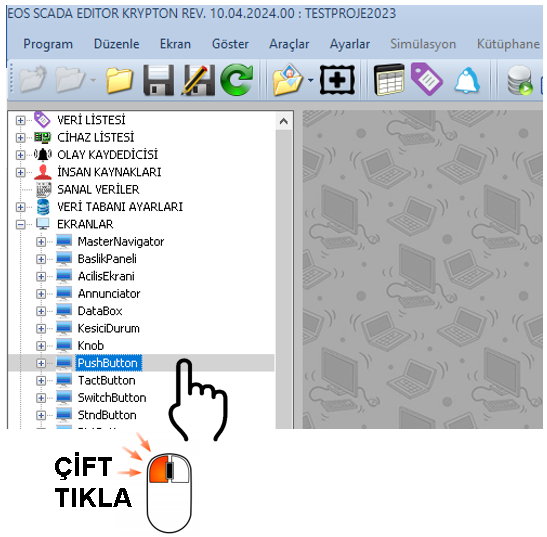Click the yellow open folder icon

tap(119, 81)
